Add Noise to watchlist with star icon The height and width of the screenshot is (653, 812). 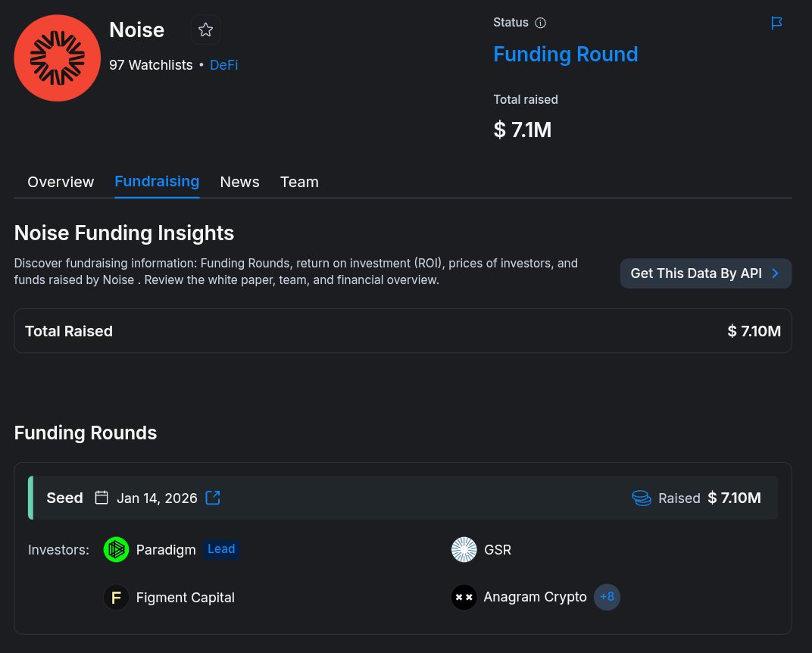pos(205,30)
